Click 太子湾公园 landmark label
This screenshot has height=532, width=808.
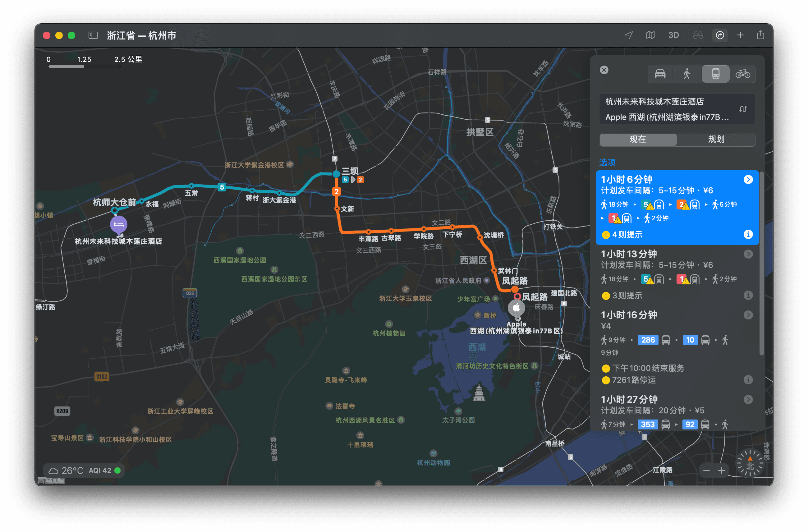[458, 420]
